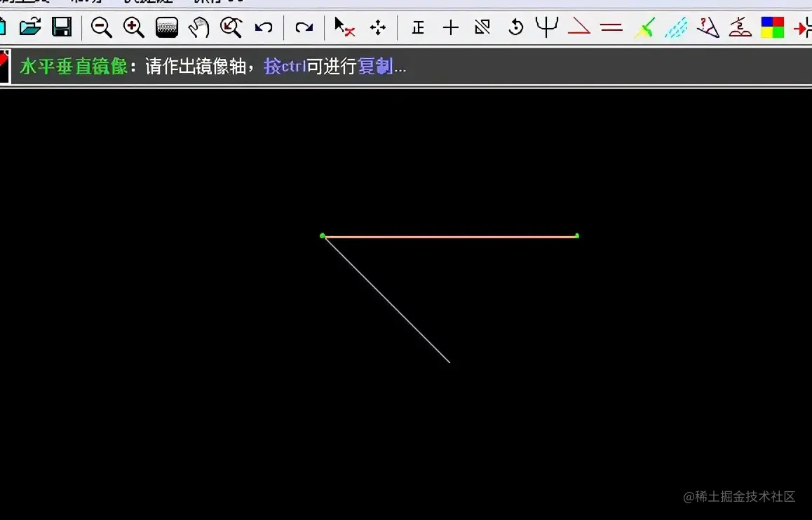Zoom out using the minus magnifier
812x520 pixels.
(101, 27)
